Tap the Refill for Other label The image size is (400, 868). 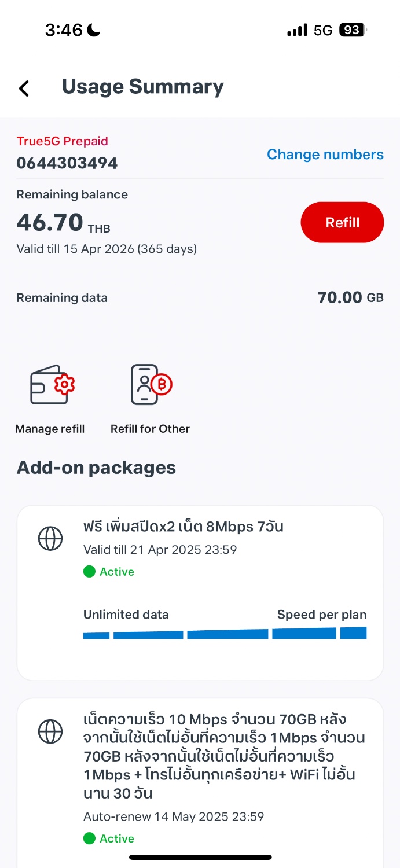point(150,429)
